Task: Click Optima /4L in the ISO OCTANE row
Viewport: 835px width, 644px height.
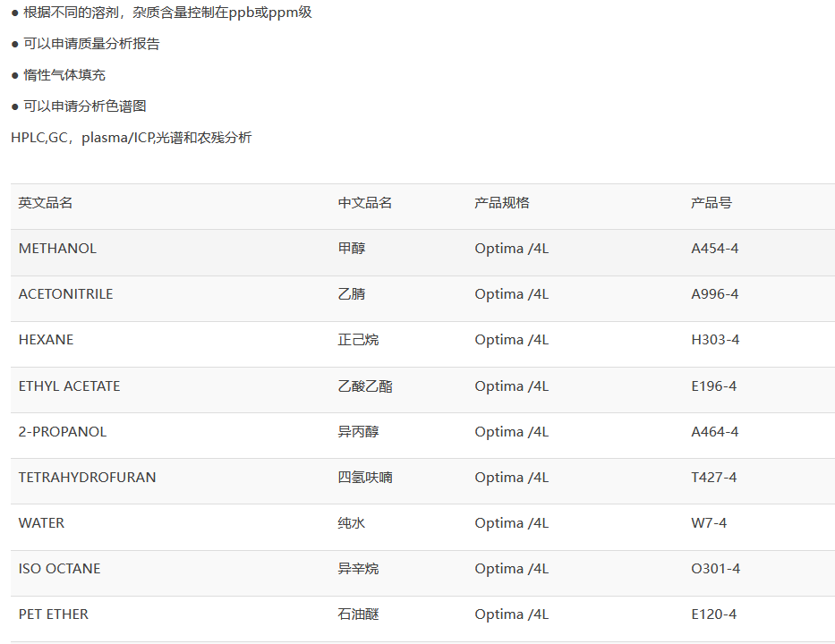Action: click(x=512, y=569)
